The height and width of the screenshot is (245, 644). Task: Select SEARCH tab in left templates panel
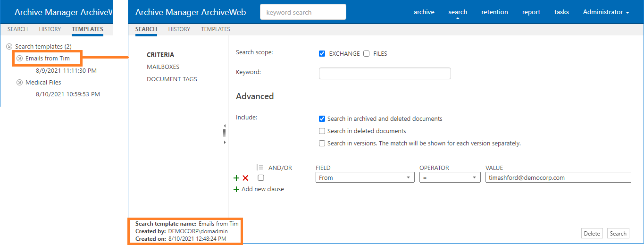(17, 29)
